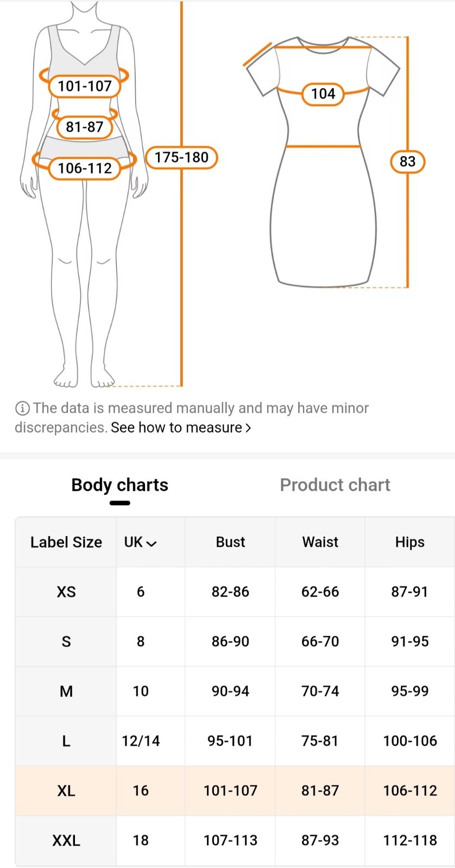Click the 104 dress bust badge
Image resolution: width=455 pixels, height=868 pixels.
[323, 94]
